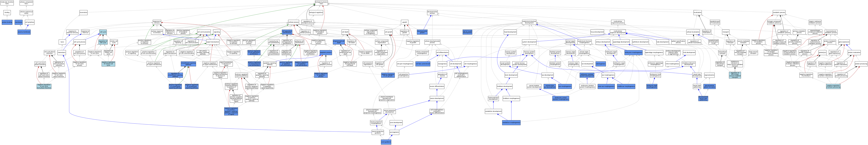Select the cell periphery node

(30, 22)
